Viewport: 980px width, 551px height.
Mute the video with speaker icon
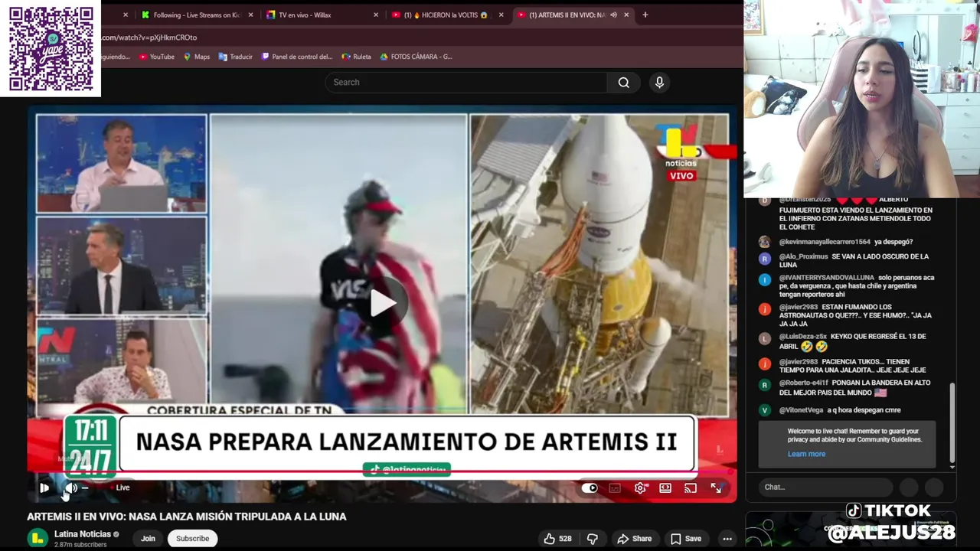pos(70,487)
